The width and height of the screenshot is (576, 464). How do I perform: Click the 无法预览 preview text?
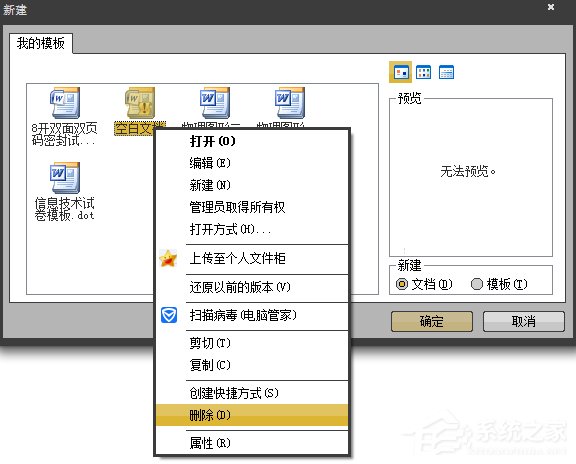[468, 171]
